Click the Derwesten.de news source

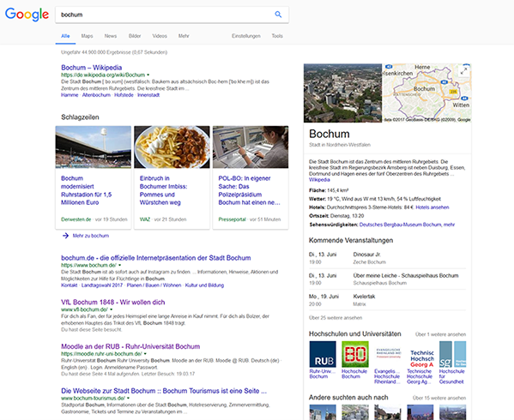76,219
